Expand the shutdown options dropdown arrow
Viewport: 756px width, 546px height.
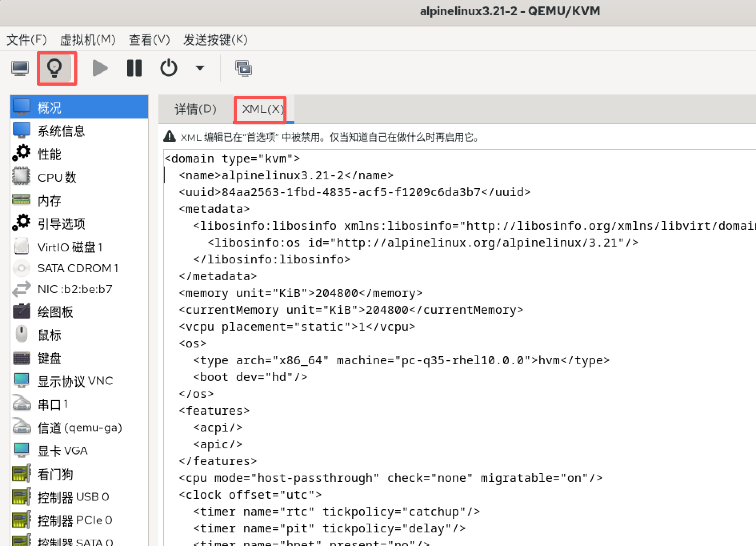pos(200,68)
